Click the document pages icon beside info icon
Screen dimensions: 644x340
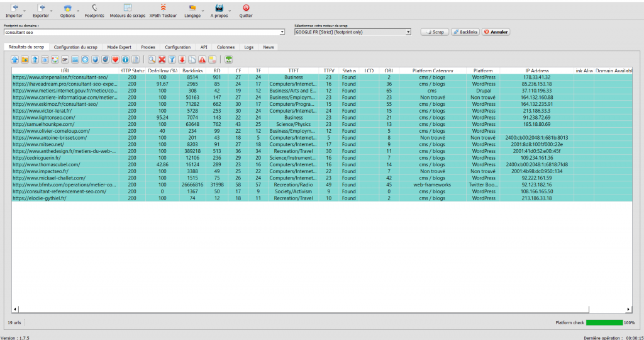coord(135,60)
